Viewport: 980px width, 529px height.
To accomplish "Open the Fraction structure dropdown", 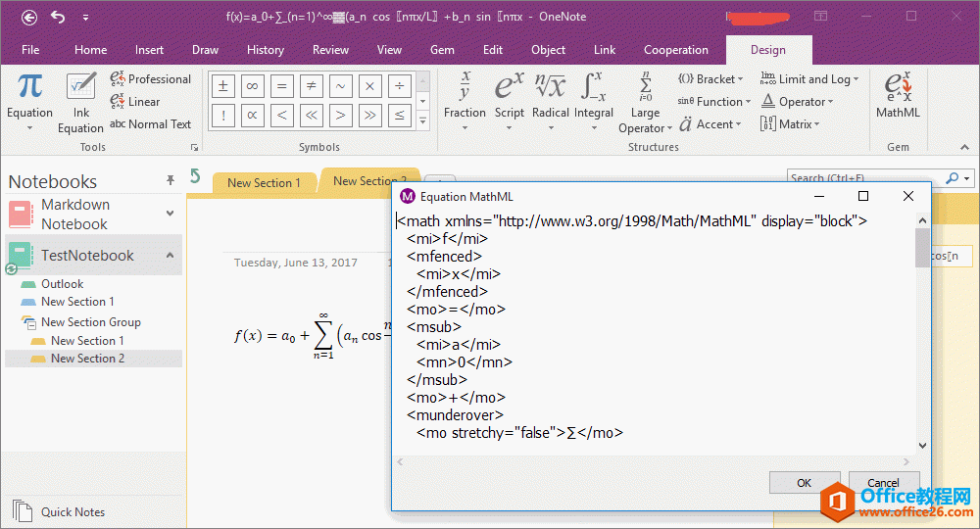I will pos(465,101).
